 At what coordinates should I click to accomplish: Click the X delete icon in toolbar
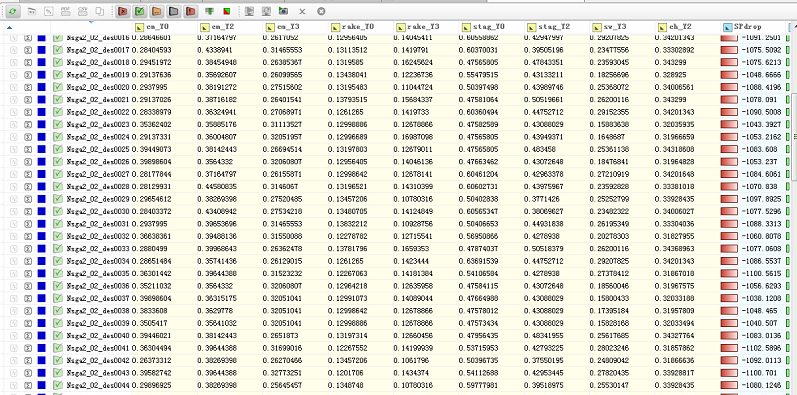tap(302, 11)
